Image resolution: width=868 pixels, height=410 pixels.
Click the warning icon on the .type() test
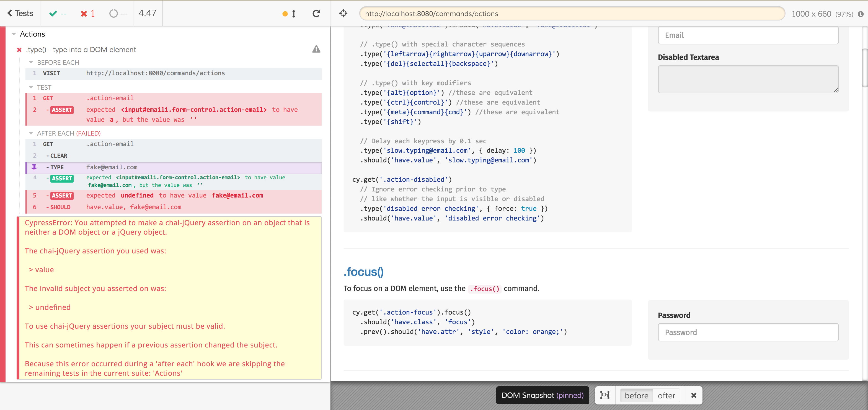pos(316,49)
